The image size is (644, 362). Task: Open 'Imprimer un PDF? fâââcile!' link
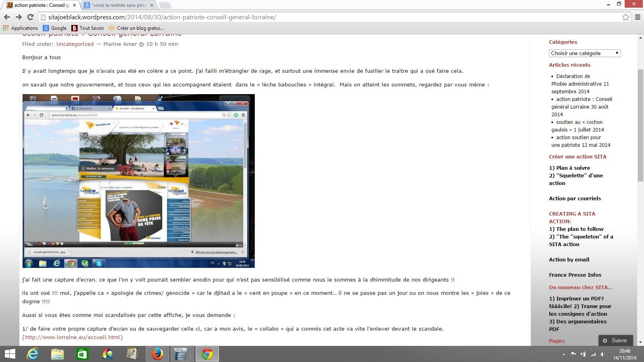pyautogui.click(x=576, y=302)
